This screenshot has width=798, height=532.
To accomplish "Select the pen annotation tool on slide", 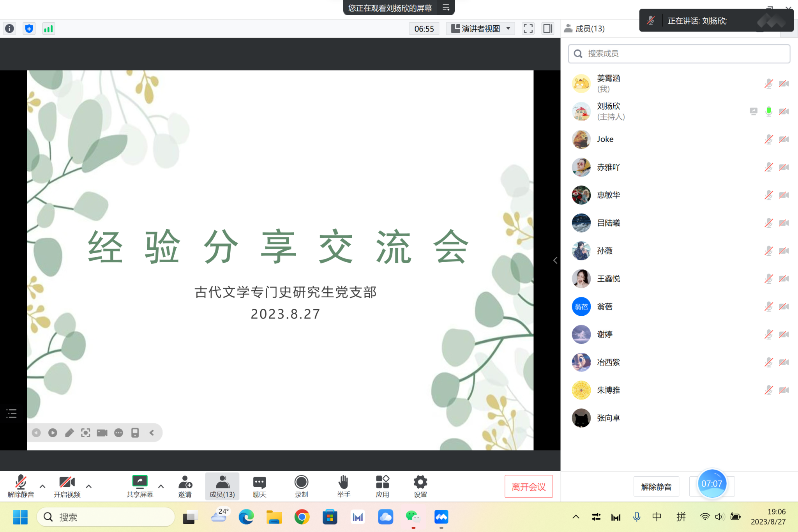I will (x=69, y=433).
